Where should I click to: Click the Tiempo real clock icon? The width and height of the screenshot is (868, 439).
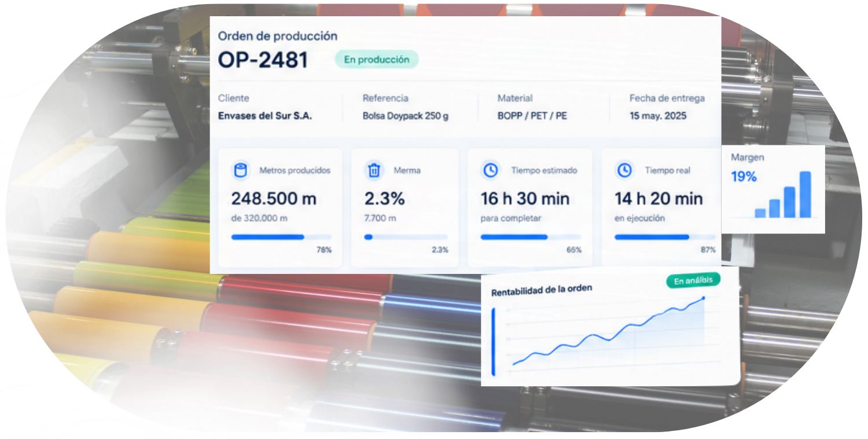pos(624,170)
